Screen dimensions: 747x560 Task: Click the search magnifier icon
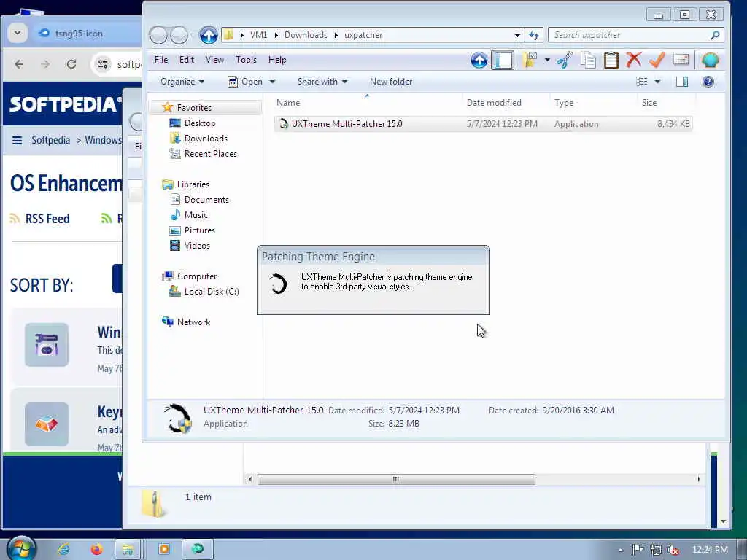click(x=715, y=35)
